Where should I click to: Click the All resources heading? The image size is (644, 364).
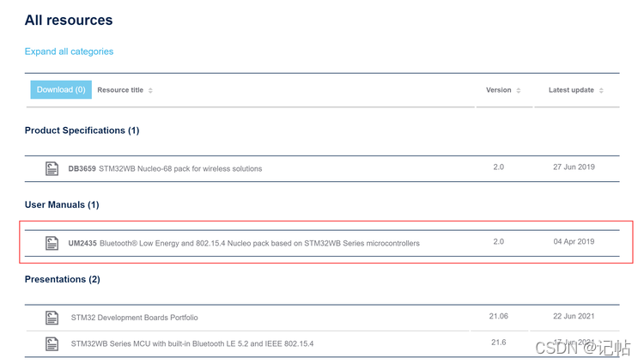coord(69,20)
